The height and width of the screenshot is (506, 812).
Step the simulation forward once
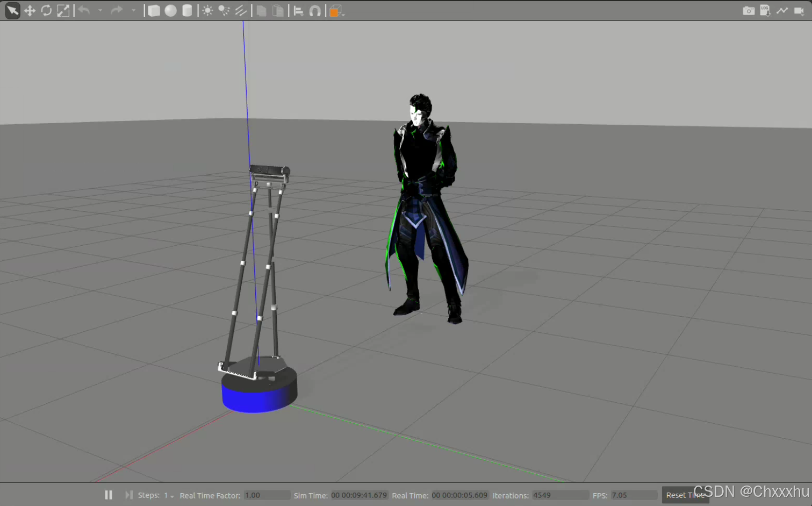pos(128,495)
